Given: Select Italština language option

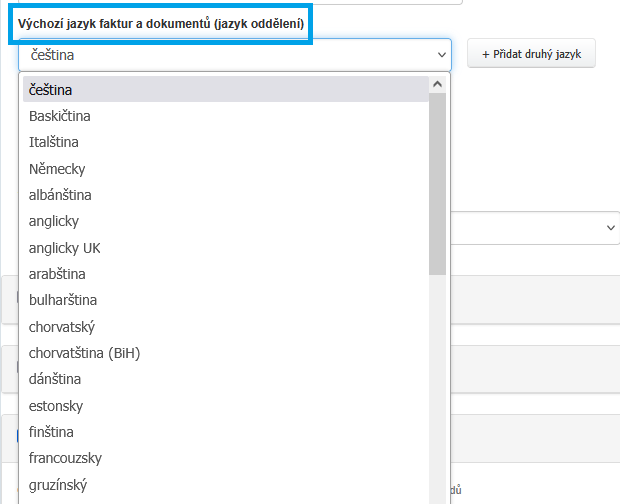Looking at the screenshot, I should (x=54, y=142).
